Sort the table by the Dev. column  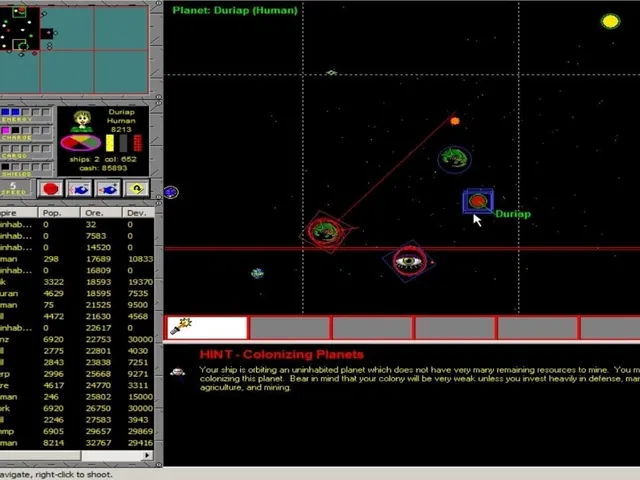(x=138, y=213)
